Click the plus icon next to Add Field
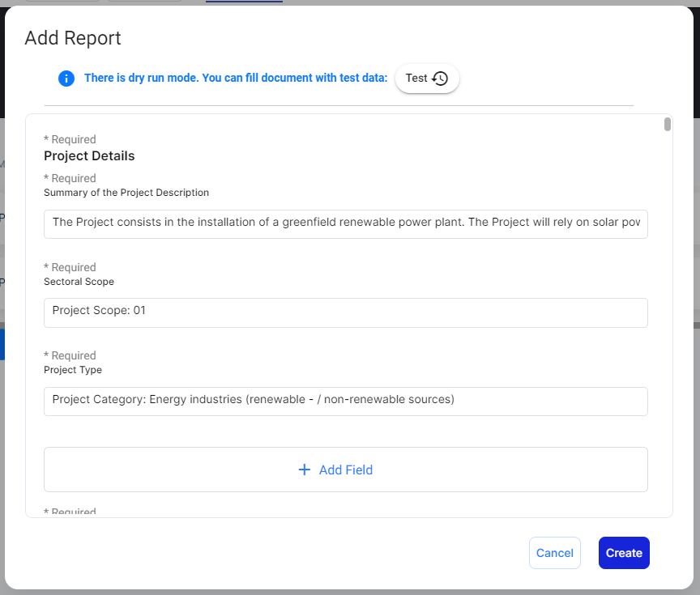This screenshot has height=595, width=700. (305, 470)
